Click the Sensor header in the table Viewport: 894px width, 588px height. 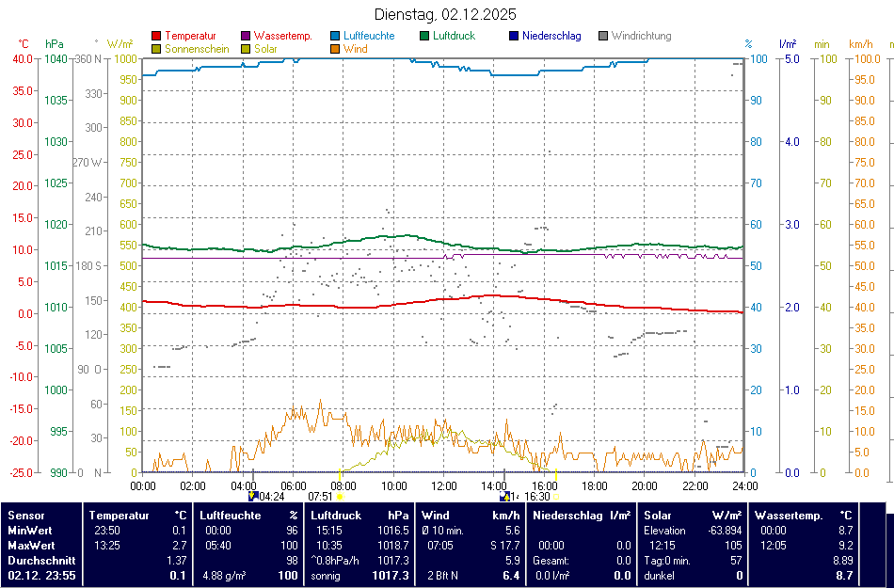tap(25, 516)
